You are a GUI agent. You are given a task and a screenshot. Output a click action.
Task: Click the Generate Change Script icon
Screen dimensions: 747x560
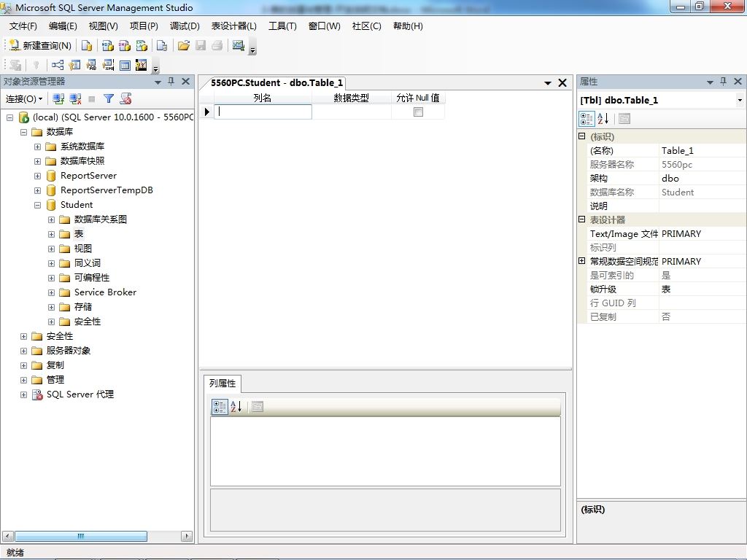coord(15,65)
